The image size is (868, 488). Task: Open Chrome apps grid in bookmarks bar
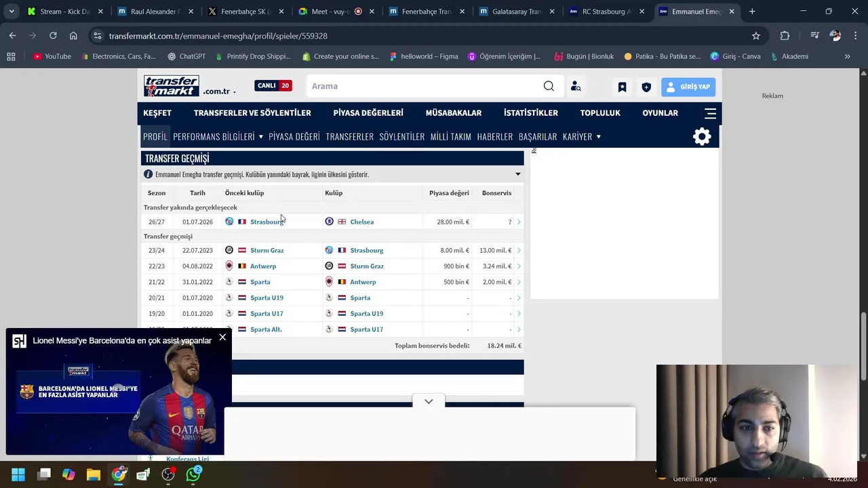tap(11, 56)
